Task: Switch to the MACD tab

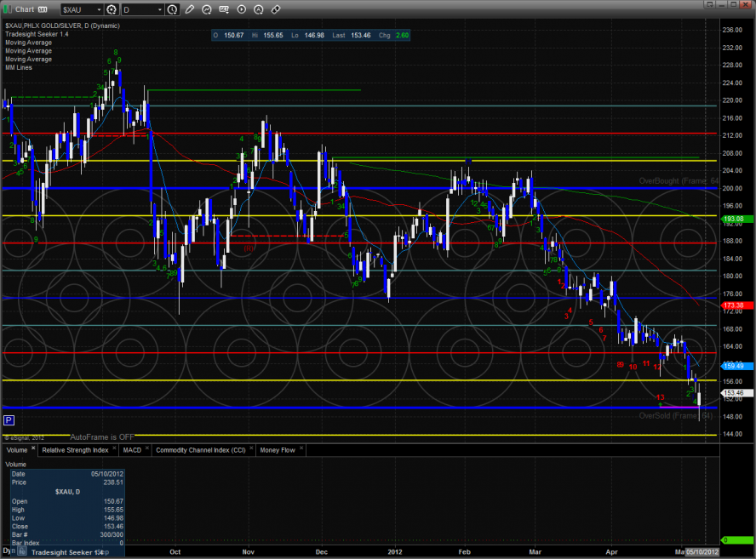Action: (x=132, y=449)
